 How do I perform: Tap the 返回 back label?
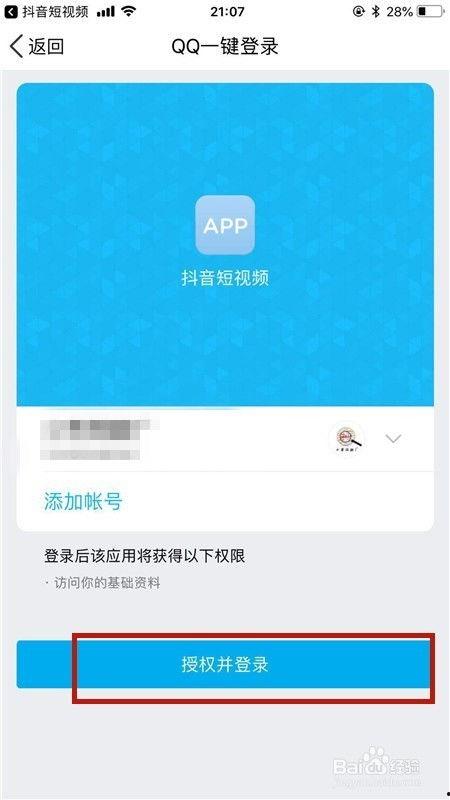tap(46, 46)
